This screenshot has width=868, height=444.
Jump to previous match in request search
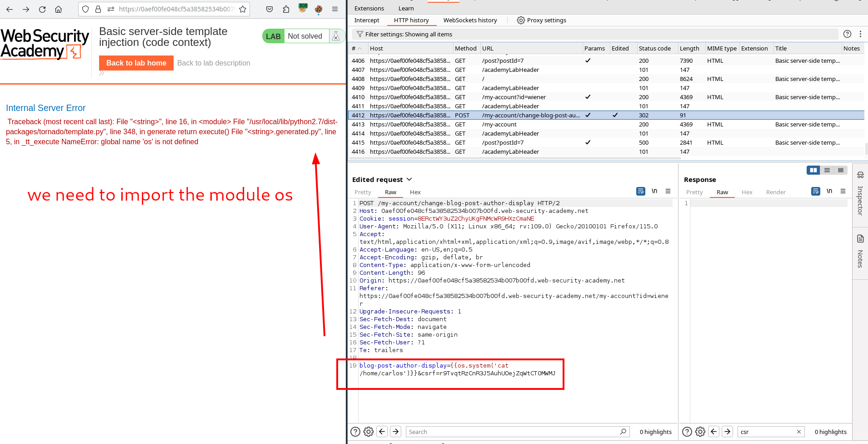[382, 432]
